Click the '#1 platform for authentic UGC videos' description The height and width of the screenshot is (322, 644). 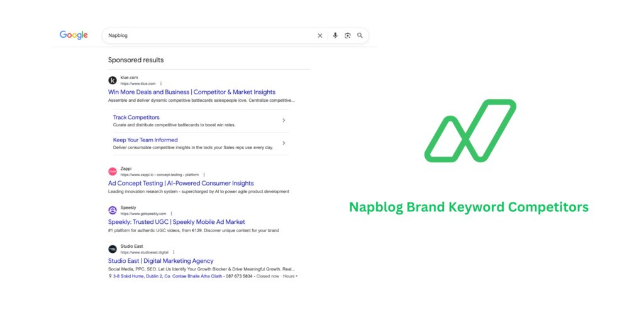pyautogui.click(x=194, y=230)
